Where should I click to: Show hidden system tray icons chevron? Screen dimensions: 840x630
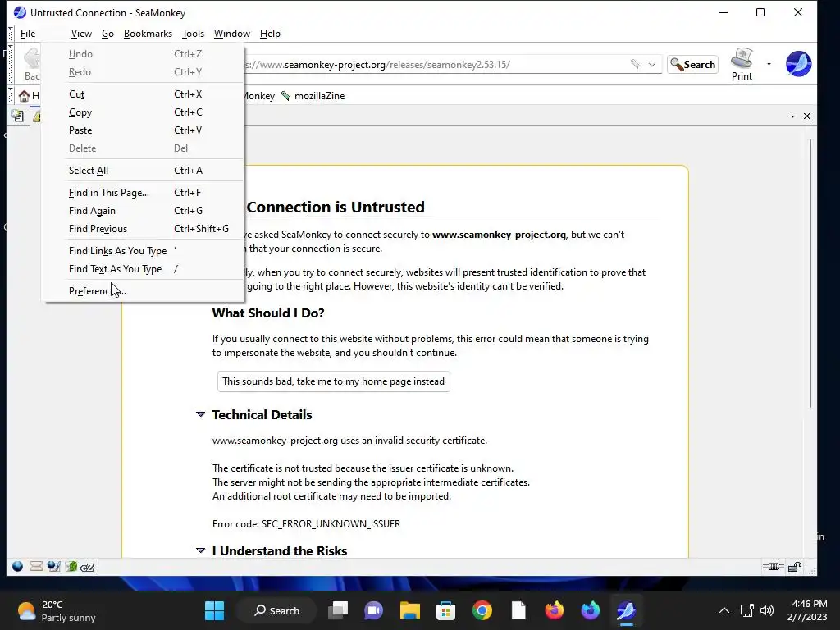point(724,610)
